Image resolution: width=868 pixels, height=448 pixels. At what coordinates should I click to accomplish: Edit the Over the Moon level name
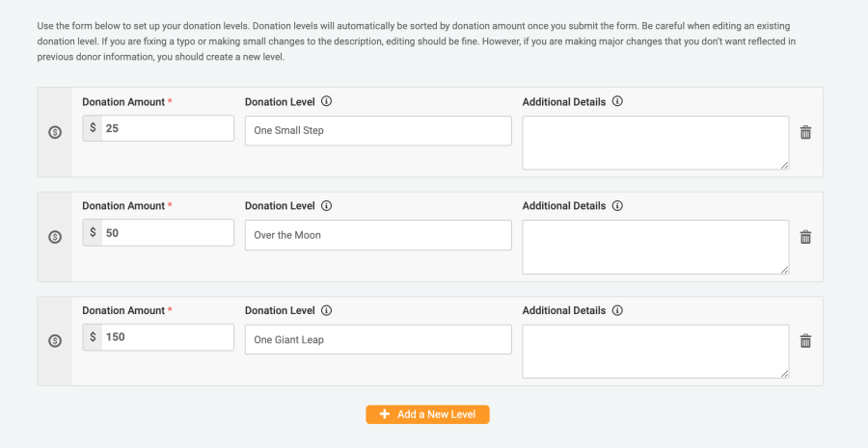378,235
